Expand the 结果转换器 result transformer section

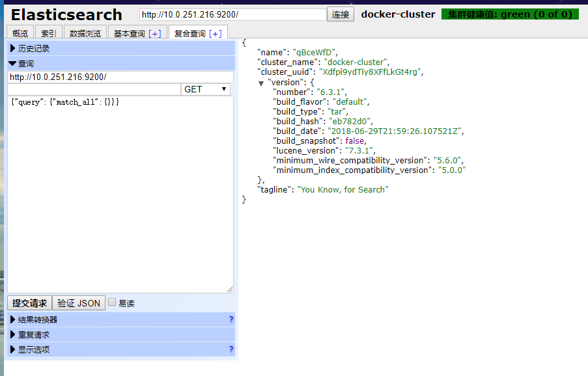120,319
